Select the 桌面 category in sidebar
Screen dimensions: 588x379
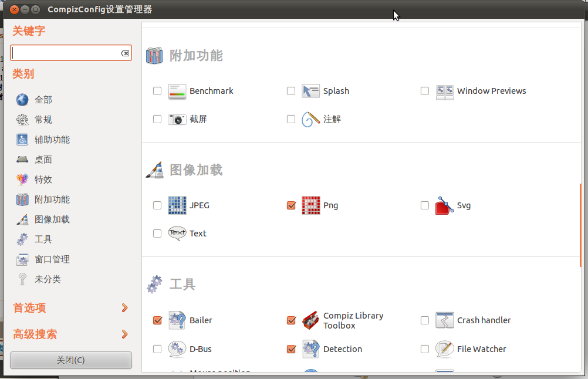[x=43, y=160]
